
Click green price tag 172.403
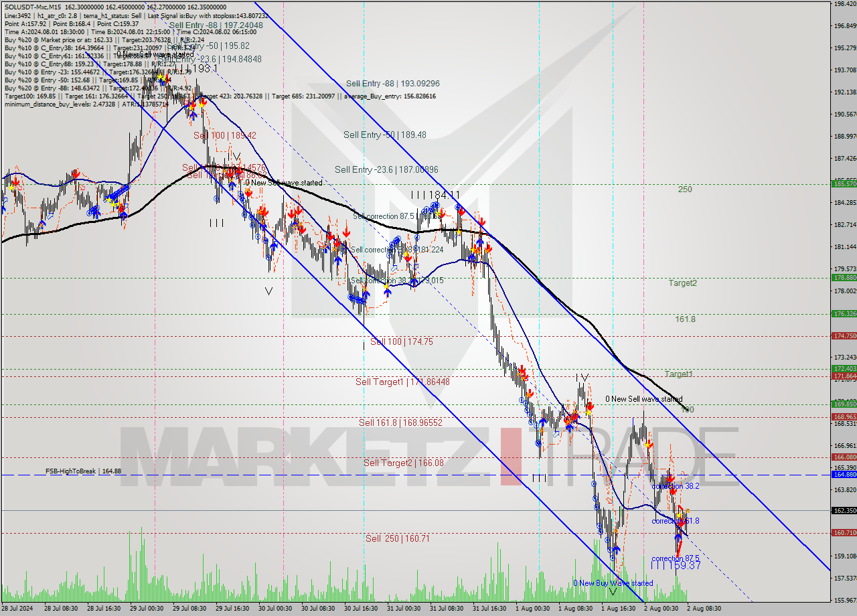tap(844, 368)
